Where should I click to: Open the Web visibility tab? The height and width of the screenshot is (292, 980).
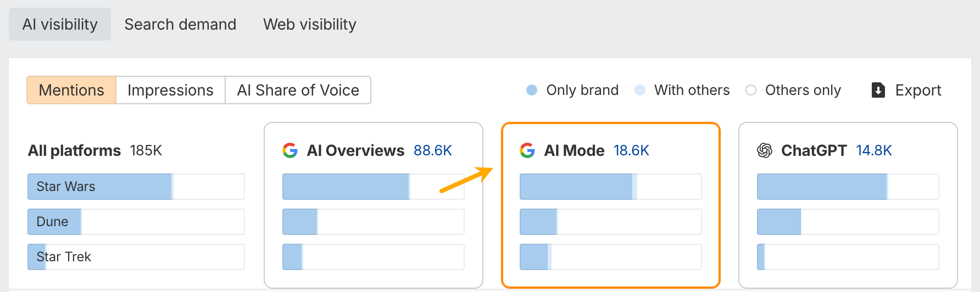coord(310,24)
